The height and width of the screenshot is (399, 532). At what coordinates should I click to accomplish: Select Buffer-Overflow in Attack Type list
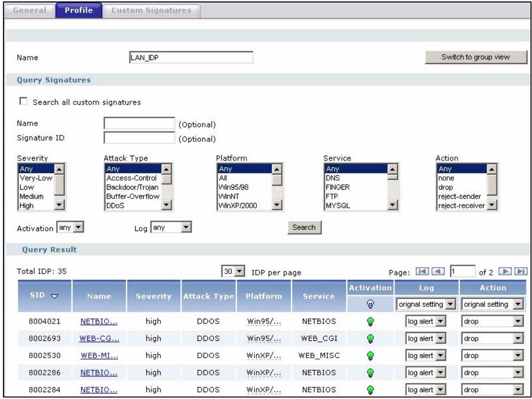pos(133,196)
